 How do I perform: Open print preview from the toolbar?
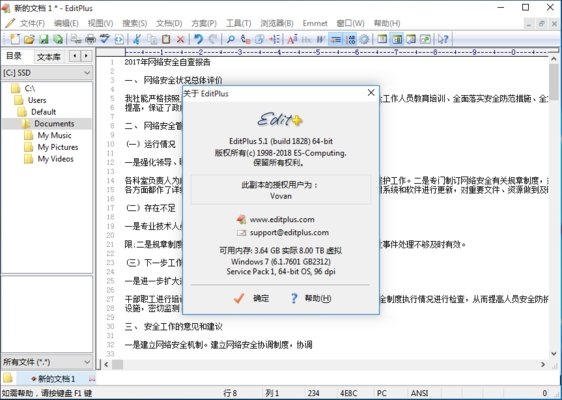click(x=76, y=39)
